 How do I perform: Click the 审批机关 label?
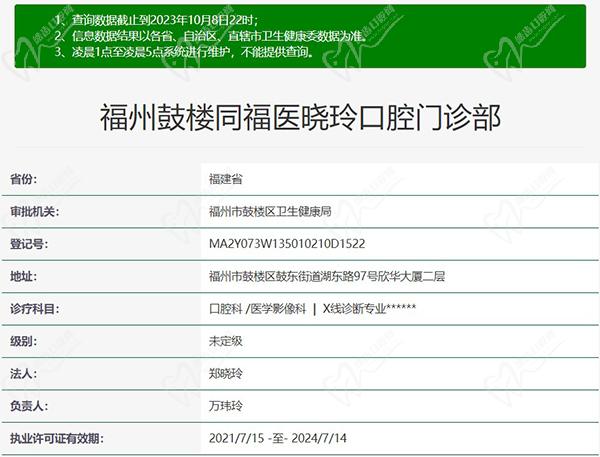tap(35, 211)
